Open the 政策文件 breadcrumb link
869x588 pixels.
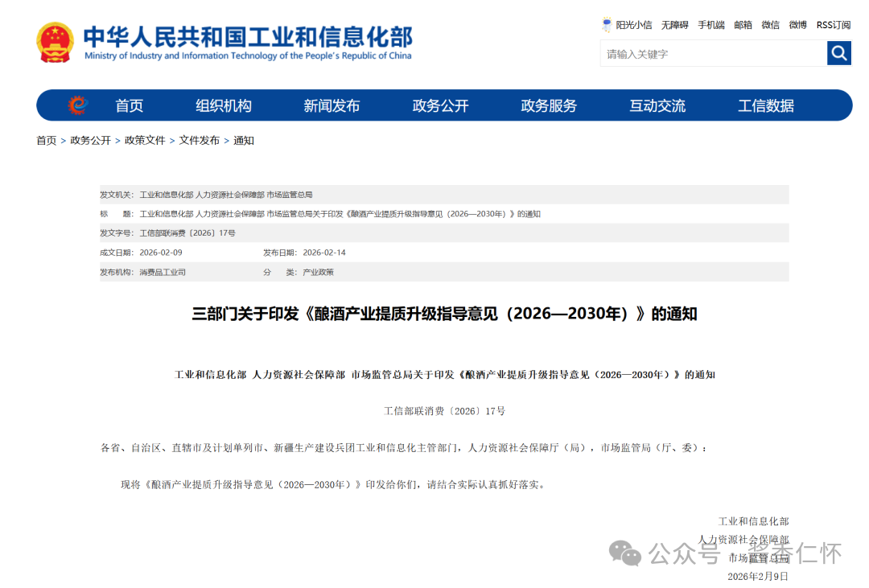coord(143,140)
